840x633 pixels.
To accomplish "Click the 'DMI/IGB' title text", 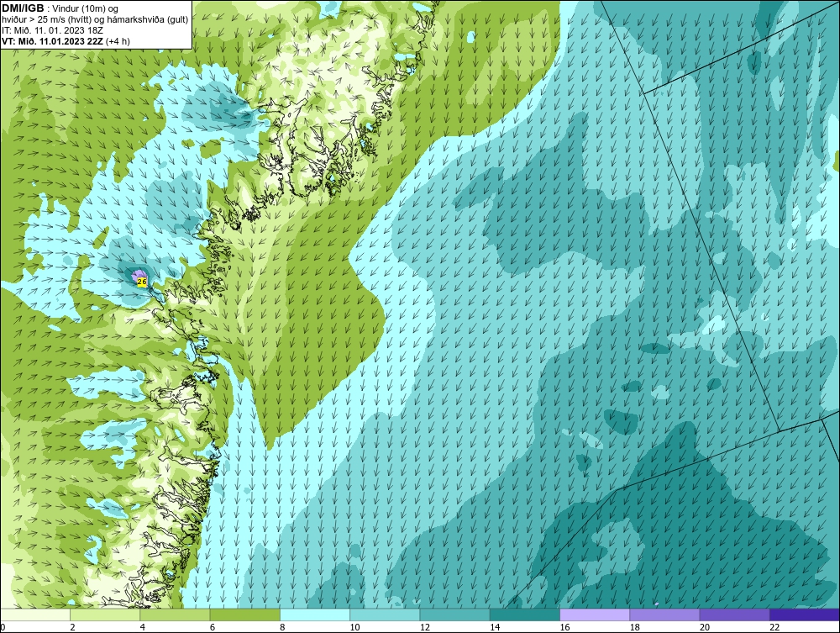I will [23, 8].
